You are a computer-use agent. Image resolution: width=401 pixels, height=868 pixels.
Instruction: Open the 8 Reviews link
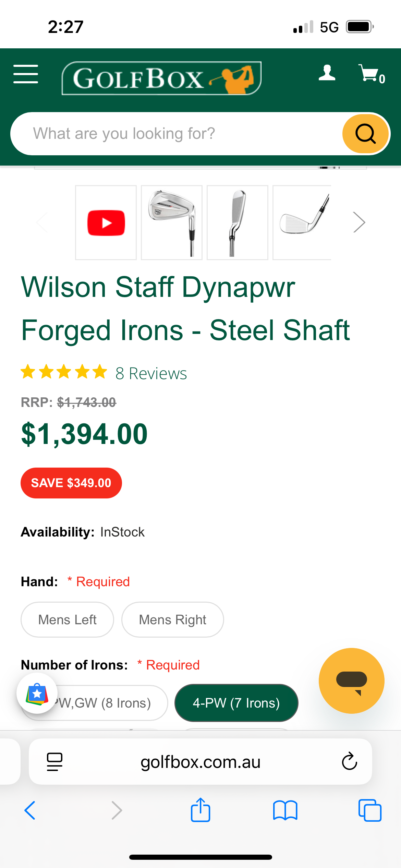(151, 374)
